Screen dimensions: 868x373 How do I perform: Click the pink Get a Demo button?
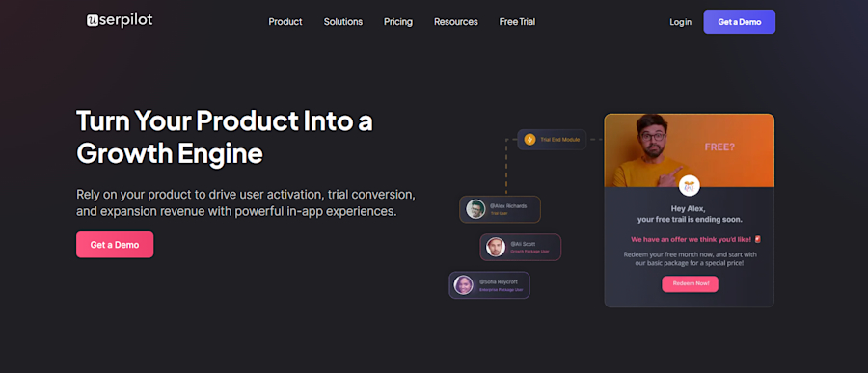(115, 245)
